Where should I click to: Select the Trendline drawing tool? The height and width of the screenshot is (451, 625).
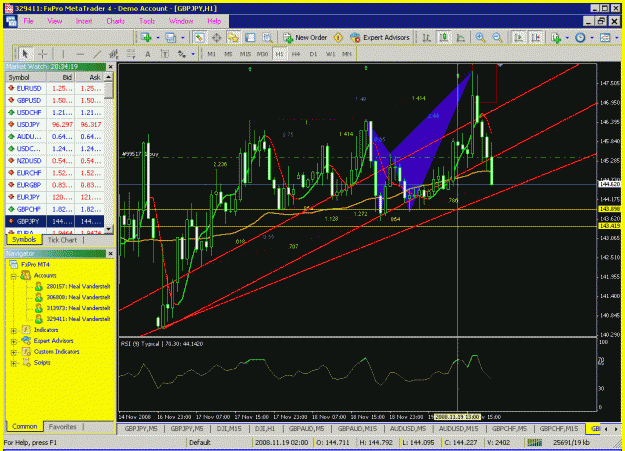click(x=97, y=54)
